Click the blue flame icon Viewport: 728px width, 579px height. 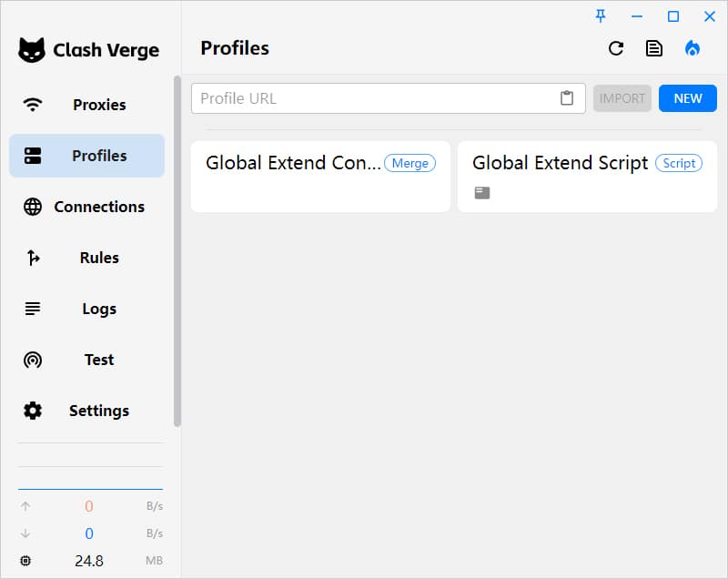(x=693, y=49)
